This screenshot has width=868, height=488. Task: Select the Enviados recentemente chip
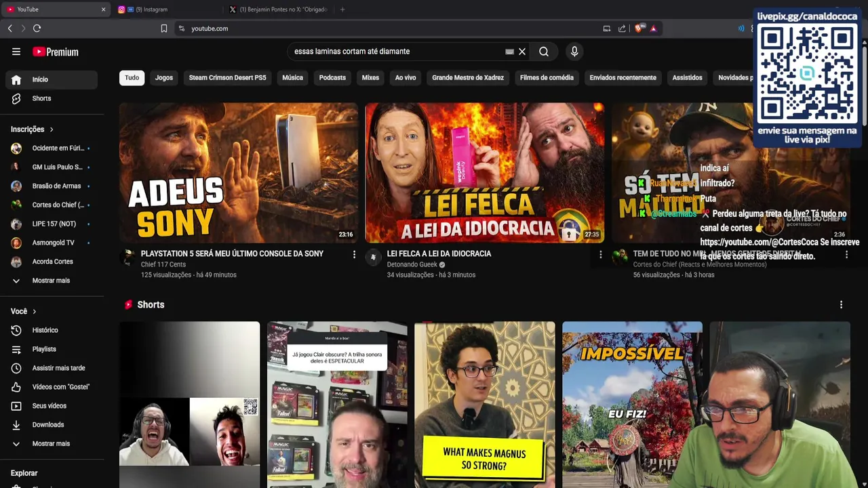pyautogui.click(x=623, y=78)
